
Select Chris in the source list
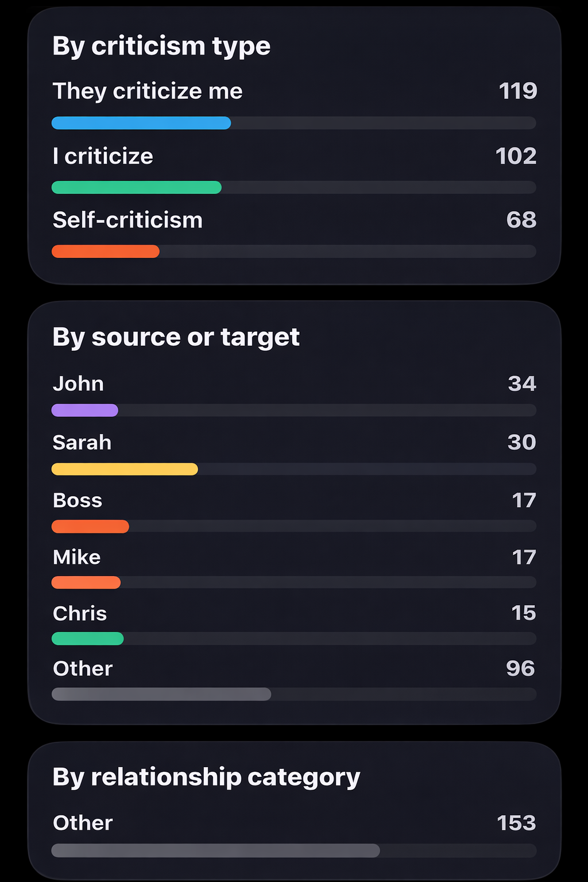(80, 613)
